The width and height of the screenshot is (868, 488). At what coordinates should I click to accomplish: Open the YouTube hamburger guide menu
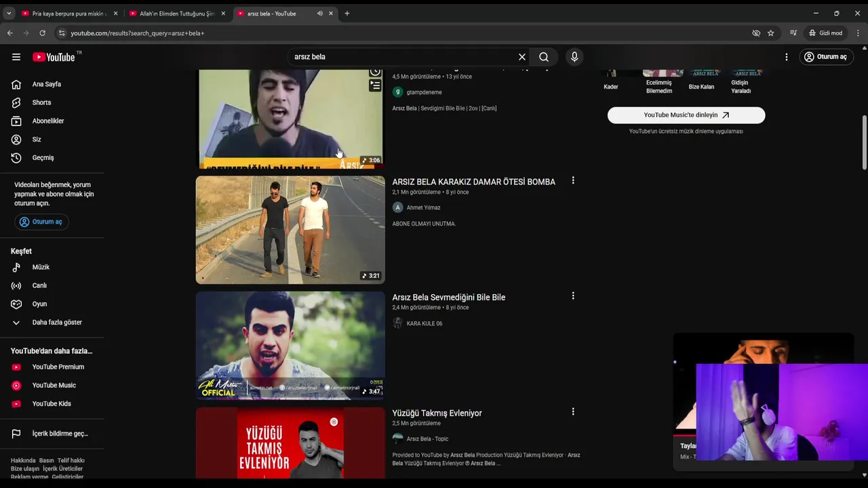(16, 57)
